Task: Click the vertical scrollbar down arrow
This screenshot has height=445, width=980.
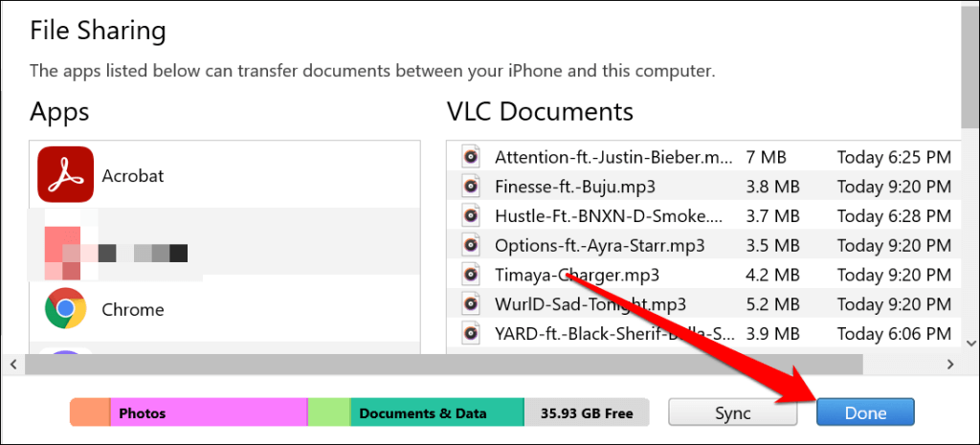Action: tap(969, 342)
